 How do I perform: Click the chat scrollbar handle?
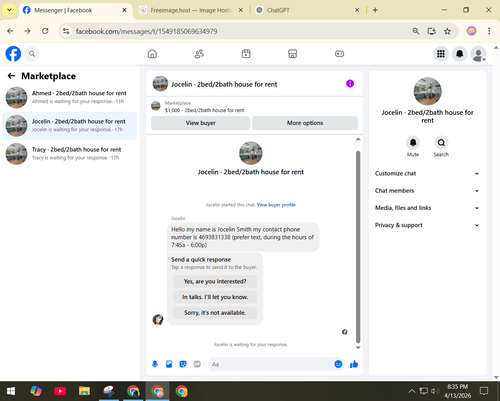[x=358, y=247]
